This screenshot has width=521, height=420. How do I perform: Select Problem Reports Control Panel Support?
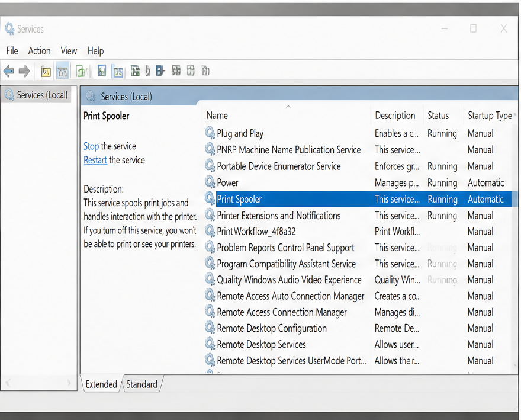[285, 248]
